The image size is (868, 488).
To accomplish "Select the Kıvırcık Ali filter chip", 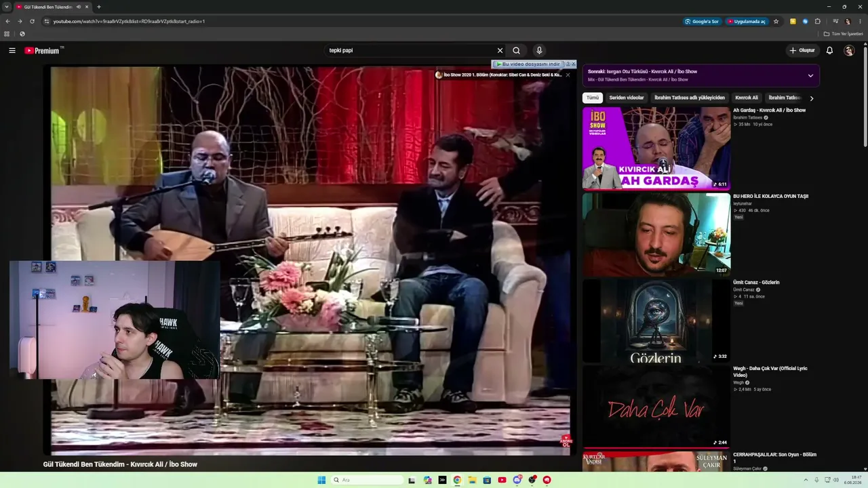I will coord(747,98).
